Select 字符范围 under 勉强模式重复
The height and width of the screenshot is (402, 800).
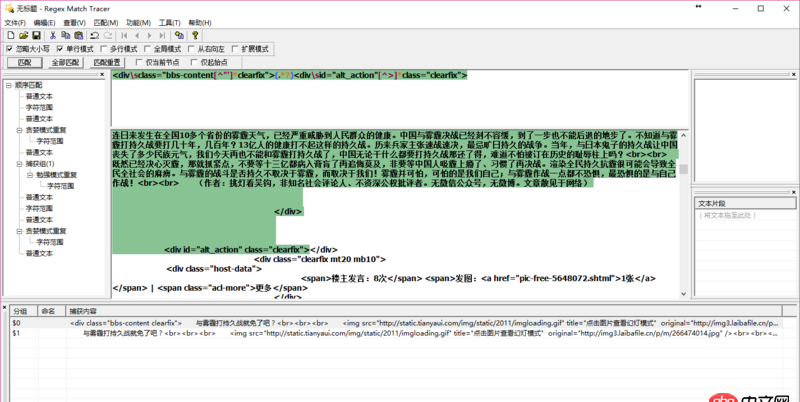point(61,186)
